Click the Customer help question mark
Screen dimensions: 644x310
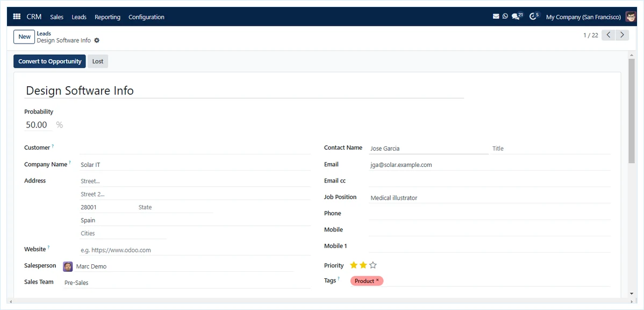click(53, 146)
